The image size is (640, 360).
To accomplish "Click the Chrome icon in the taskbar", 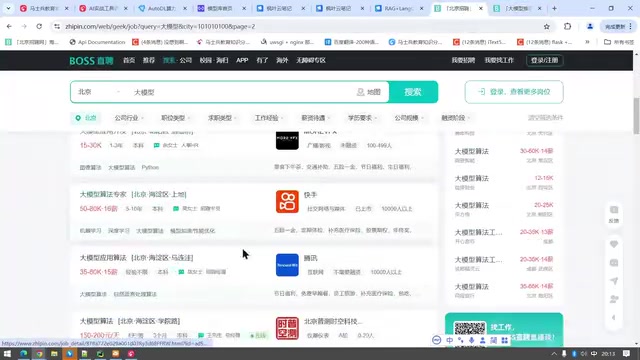I will pyautogui.click(x=39, y=353).
